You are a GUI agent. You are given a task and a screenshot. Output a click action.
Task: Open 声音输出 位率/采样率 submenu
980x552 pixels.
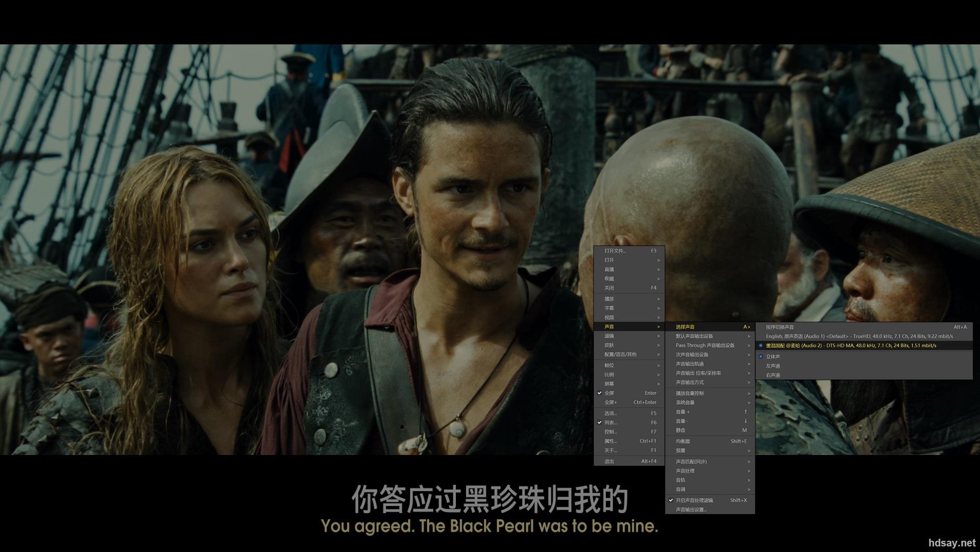(710, 373)
